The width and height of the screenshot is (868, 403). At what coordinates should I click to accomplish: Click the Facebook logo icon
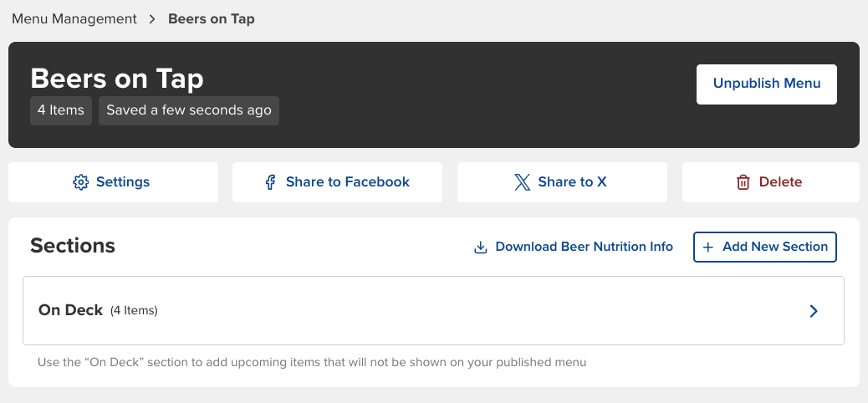pyautogui.click(x=271, y=182)
